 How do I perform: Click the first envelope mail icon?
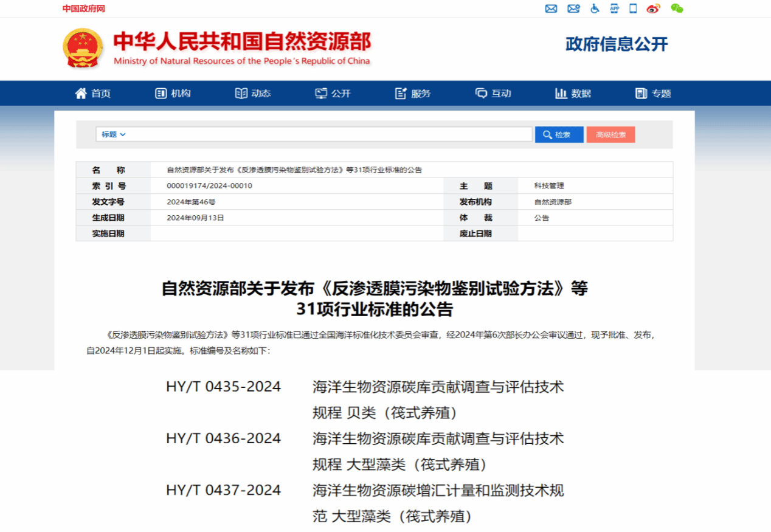point(551,9)
